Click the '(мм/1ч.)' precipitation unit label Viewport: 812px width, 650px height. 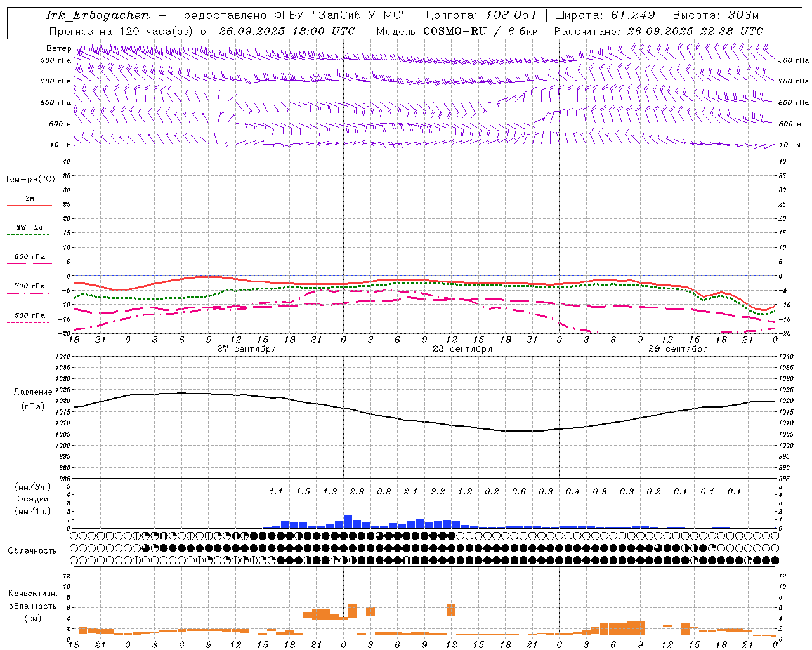[x=32, y=511]
